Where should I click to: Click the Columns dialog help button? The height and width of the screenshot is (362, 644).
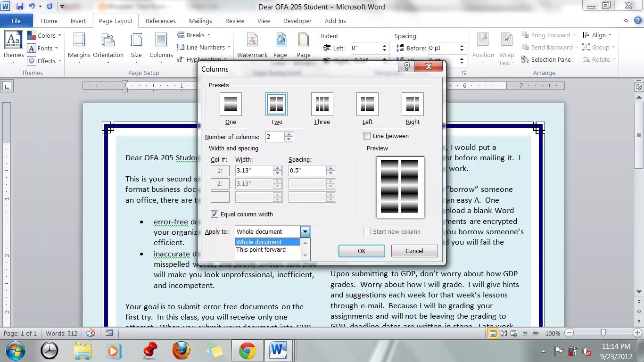[406, 67]
